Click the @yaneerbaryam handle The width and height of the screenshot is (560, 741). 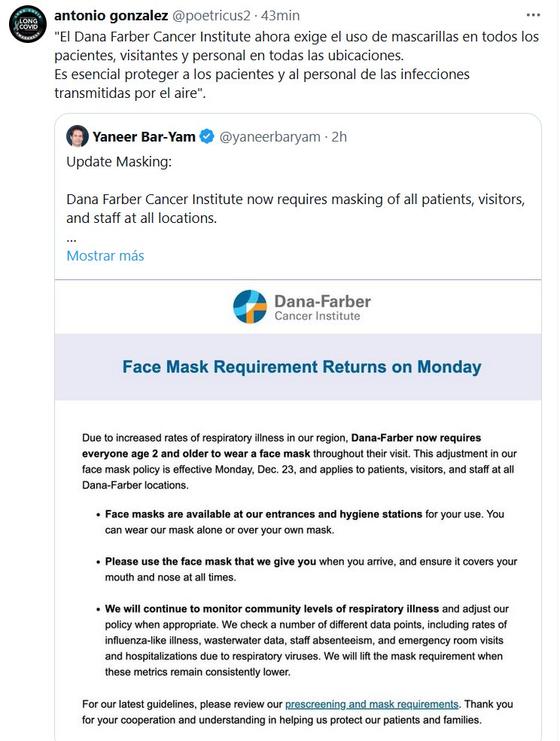tap(270, 136)
